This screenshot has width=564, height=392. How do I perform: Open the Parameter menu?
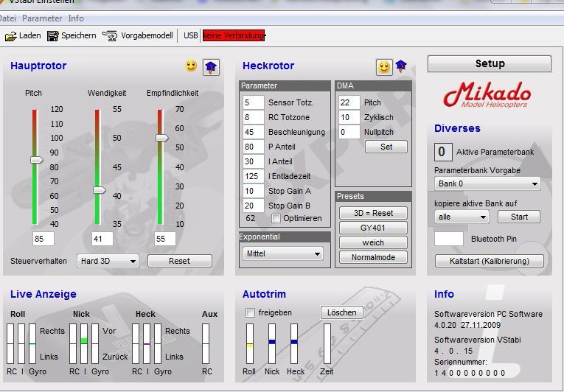42,18
